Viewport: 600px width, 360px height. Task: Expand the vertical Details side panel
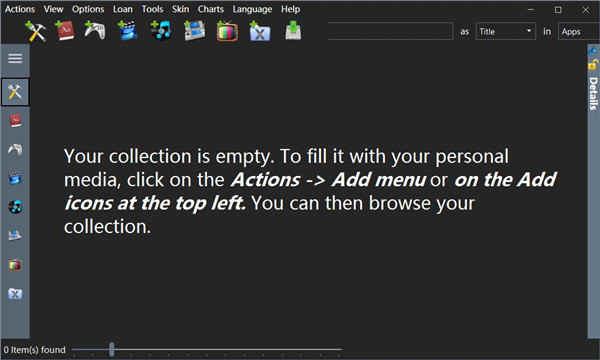[x=593, y=94]
